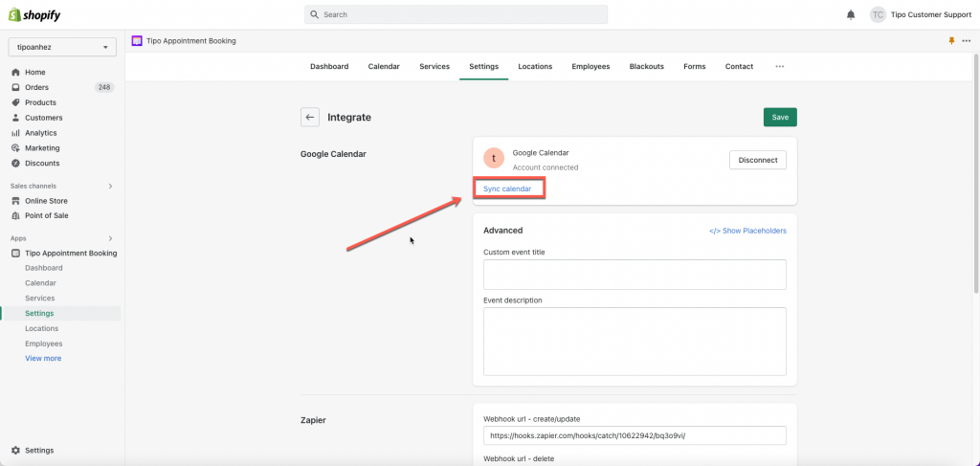The image size is (980, 466).
Task: Open the notifications bell
Action: tap(851, 14)
